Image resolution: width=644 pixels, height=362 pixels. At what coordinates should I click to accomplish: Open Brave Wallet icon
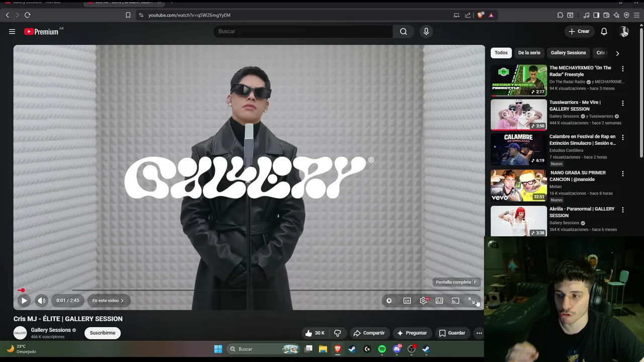coord(606,15)
